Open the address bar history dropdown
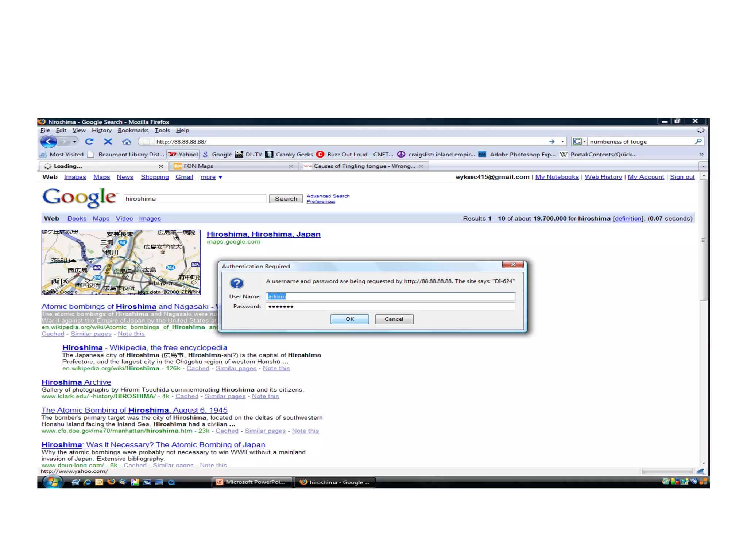 pos(563,141)
